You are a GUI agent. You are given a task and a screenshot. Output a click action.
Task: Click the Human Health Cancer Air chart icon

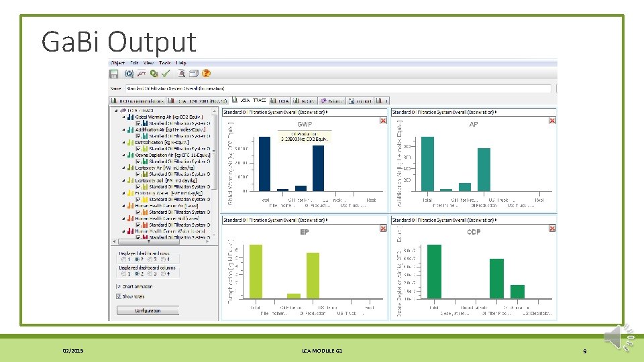tap(130, 206)
